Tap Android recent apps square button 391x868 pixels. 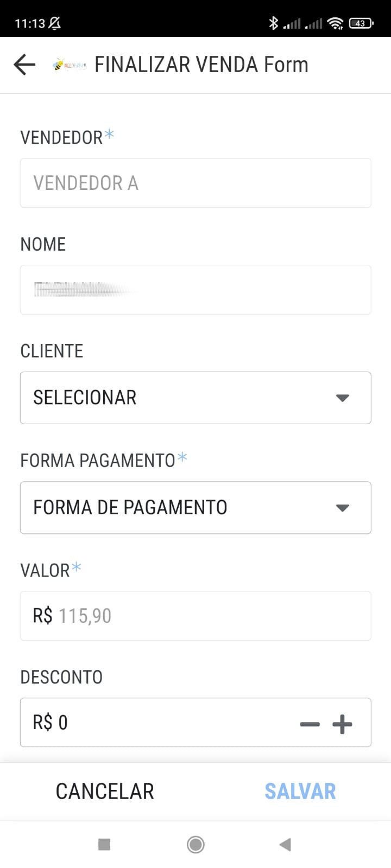point(104,844)
